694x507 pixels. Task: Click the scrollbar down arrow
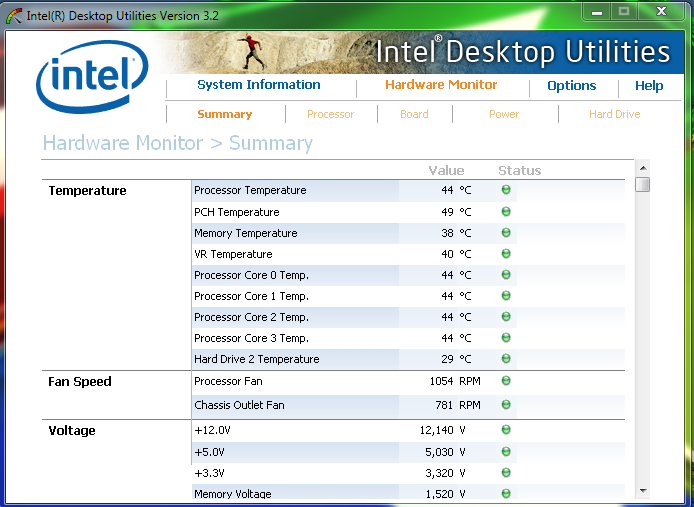[643, 491]
